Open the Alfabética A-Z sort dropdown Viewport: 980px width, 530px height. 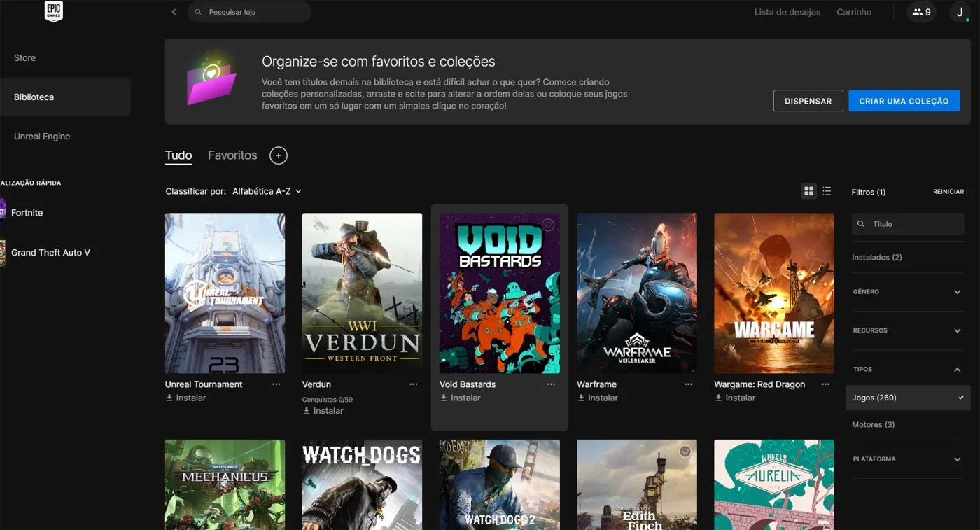(x=267, y=191)
